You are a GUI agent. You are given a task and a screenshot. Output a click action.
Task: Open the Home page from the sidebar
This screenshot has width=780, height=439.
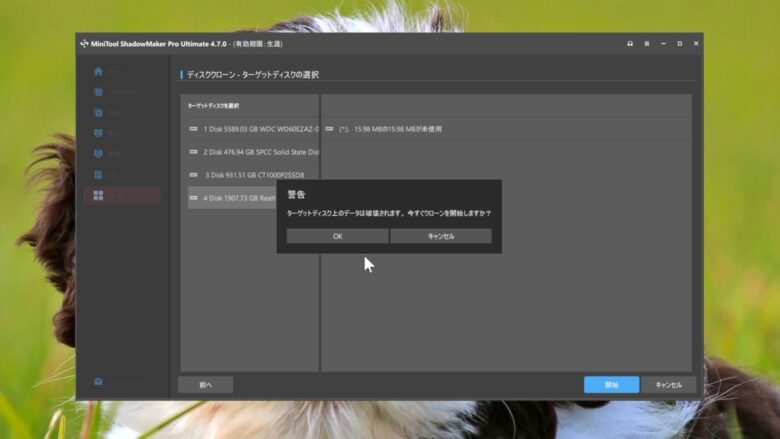tap(98, 72)
